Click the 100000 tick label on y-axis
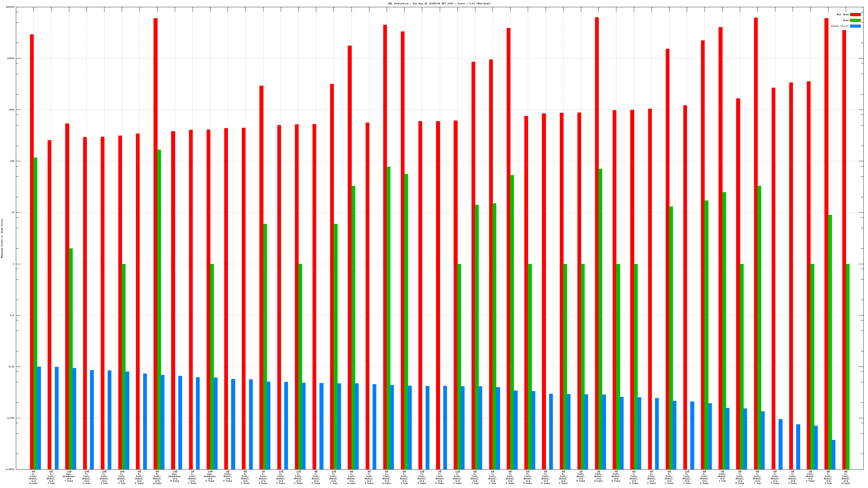Viewport: 868px width, 488px height. pyautogui.click(x=10, y=7)
